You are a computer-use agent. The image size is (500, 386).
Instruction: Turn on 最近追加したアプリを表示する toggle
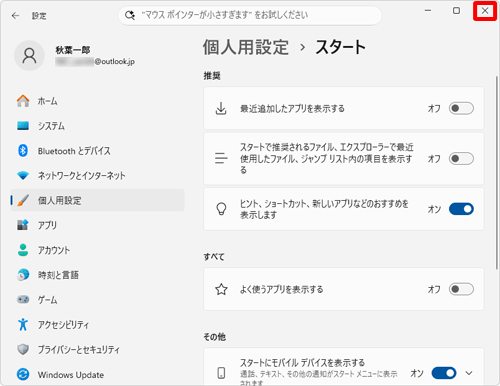pos(461,108)
